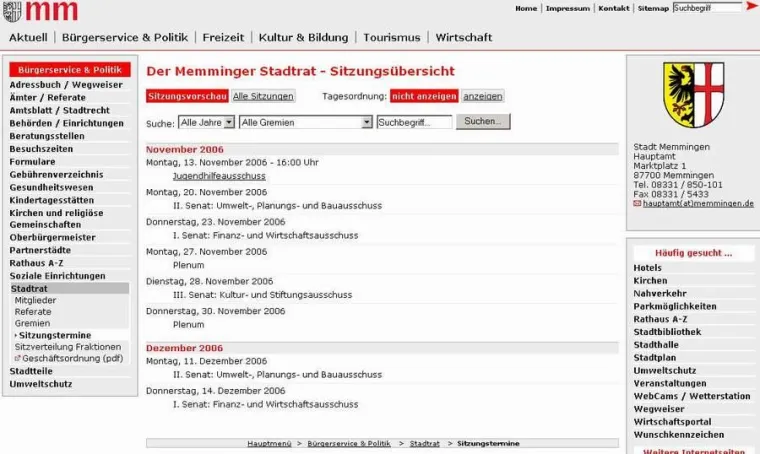Image resolution: width=760 pixels, height=454 pixels.
Task: Select Tagesordnung nicht anzeigen
Action: pyautogui.click(x=424, y=96)
